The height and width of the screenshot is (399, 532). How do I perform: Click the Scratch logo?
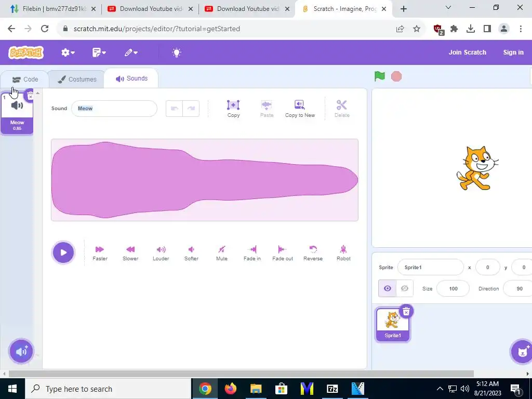[x=26, y=52]
